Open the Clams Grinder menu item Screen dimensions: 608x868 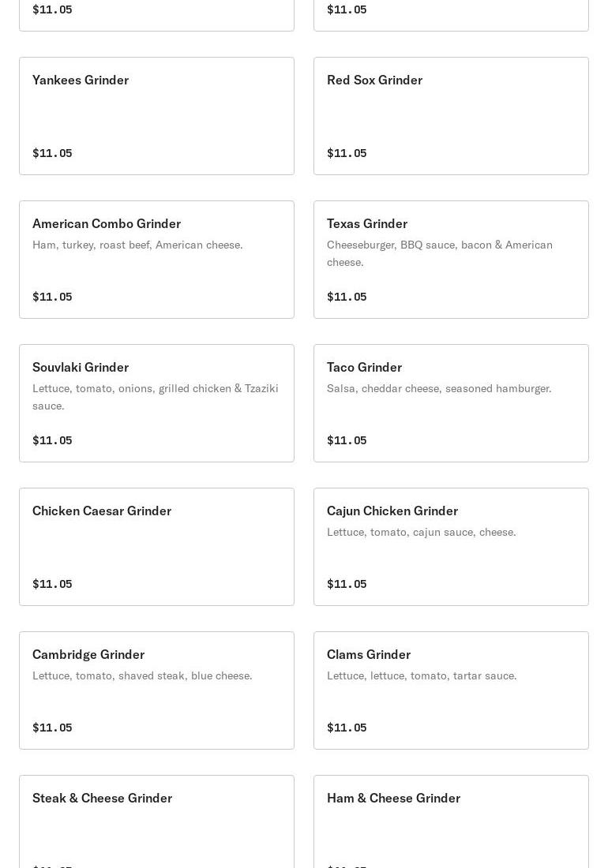point(451,690)
